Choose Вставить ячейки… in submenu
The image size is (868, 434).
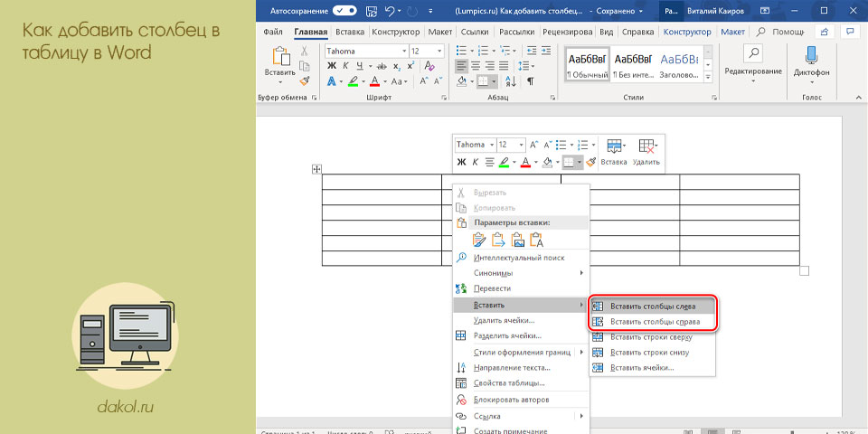[x=653, y=368]
